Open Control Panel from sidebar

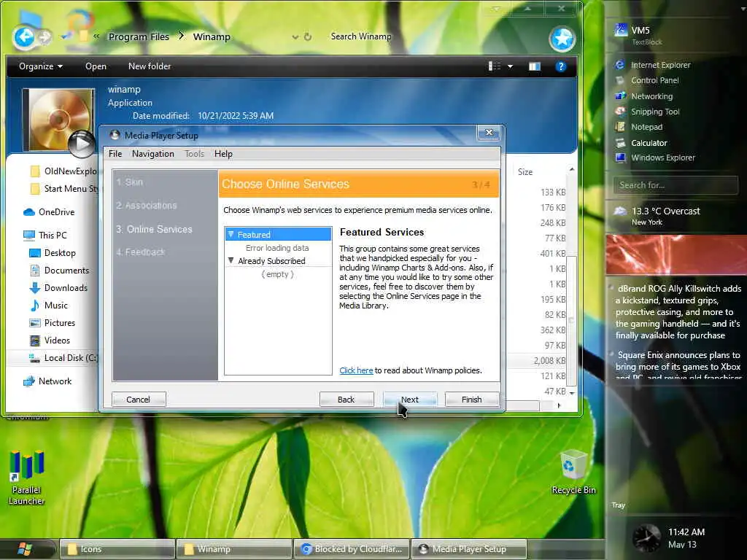647,80
